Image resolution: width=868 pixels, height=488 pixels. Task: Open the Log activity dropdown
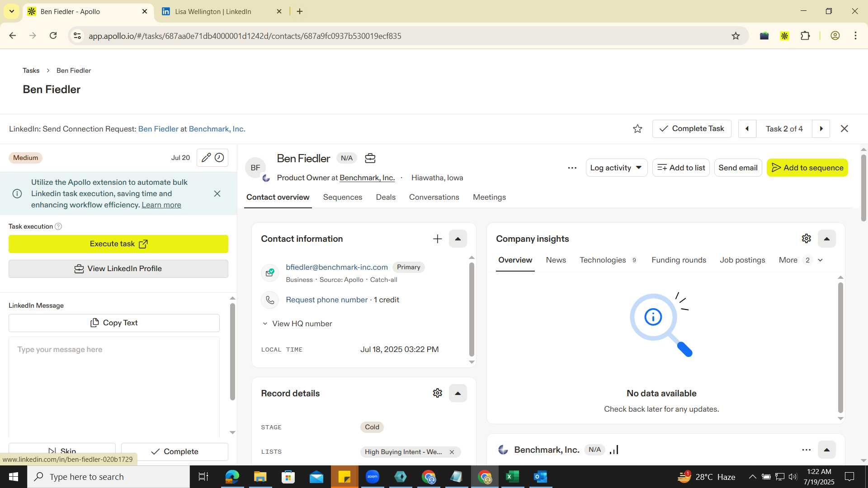click(616, 168)
